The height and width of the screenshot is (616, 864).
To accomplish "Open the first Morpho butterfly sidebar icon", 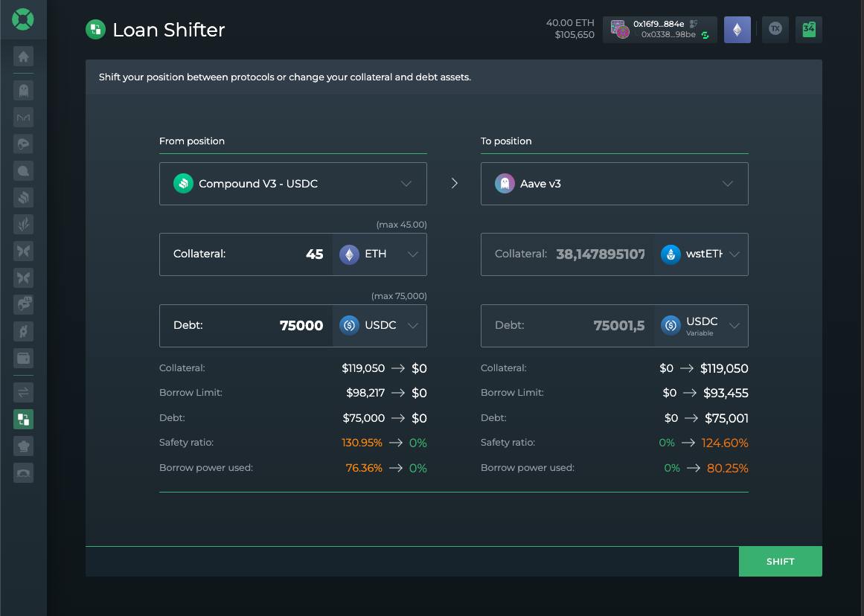I will pos(23,251).
